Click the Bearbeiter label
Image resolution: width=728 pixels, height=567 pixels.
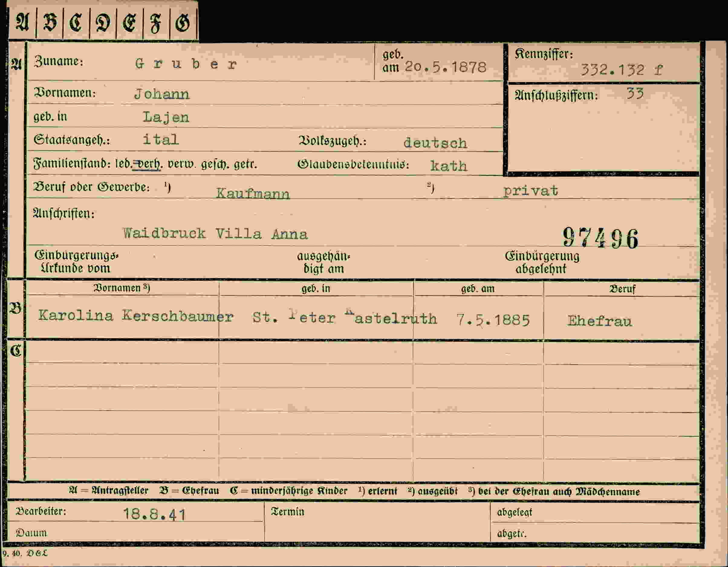(x=41, y=511)
